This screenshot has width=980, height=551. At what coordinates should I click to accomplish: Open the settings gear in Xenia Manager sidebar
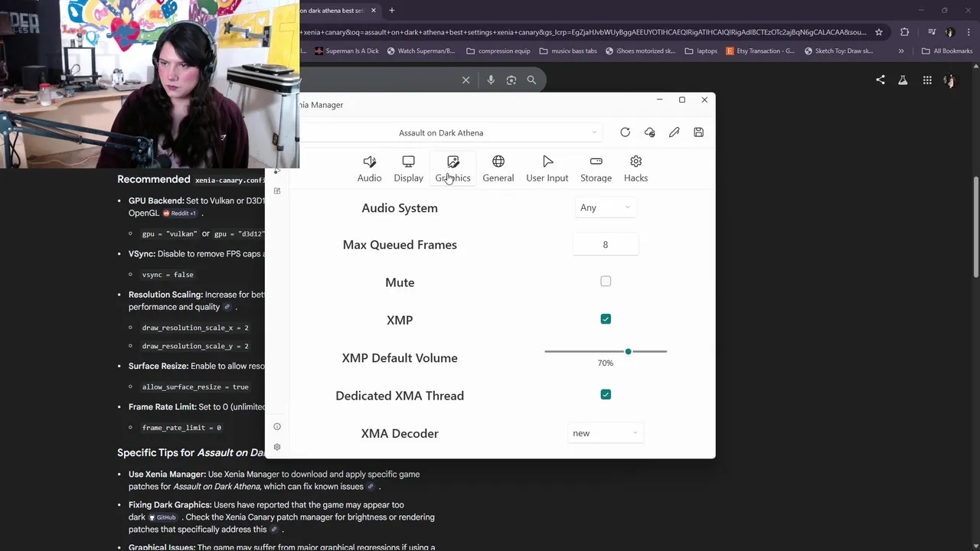click(x=277, y=447)
